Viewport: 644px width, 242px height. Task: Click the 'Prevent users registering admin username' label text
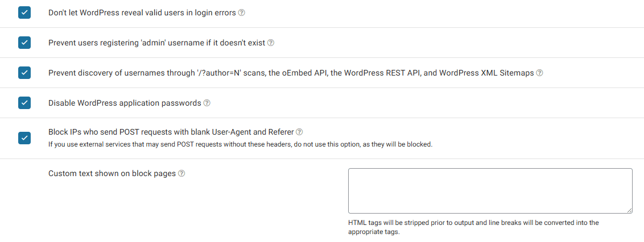point(156,43)
